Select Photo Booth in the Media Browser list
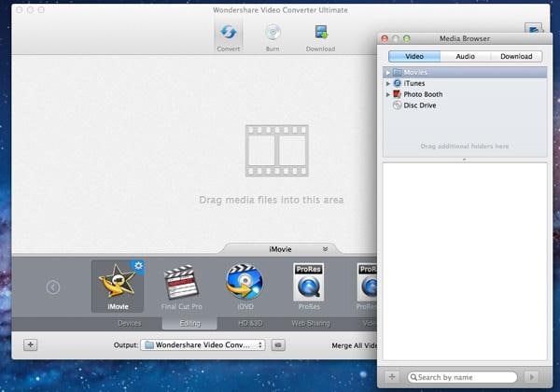This screenshot has width=560, height=392. [465, 94]
